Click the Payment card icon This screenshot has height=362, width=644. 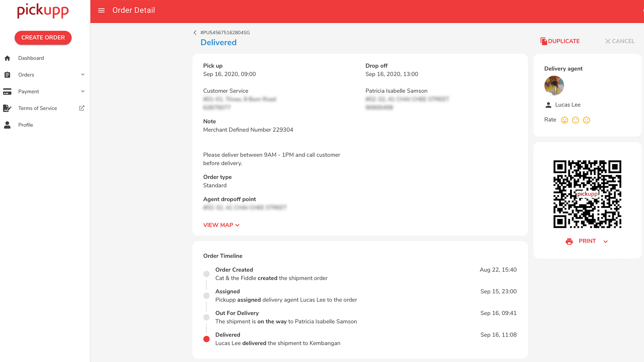[x=7, y=92]
